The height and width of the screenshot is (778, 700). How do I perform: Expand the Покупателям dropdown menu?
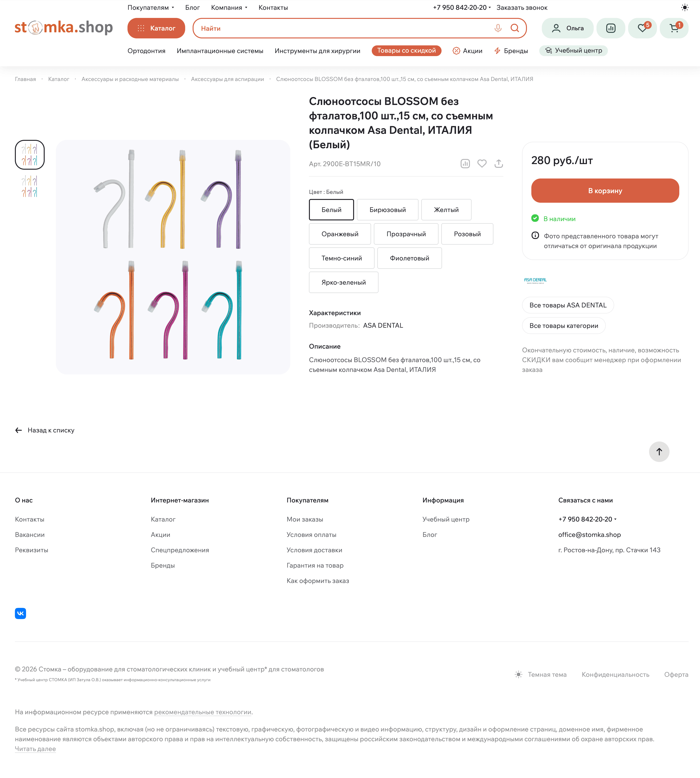151,7
